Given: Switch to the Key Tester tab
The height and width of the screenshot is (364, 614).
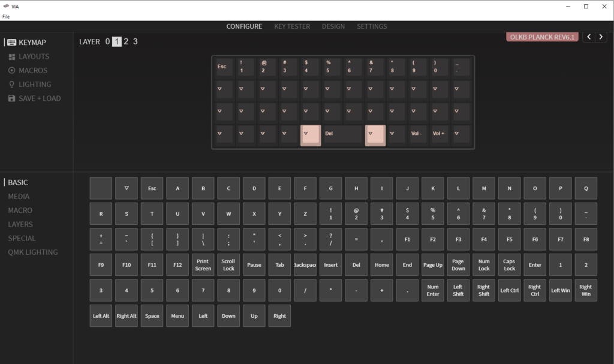Looking at the screenshot, I should 292,26.
